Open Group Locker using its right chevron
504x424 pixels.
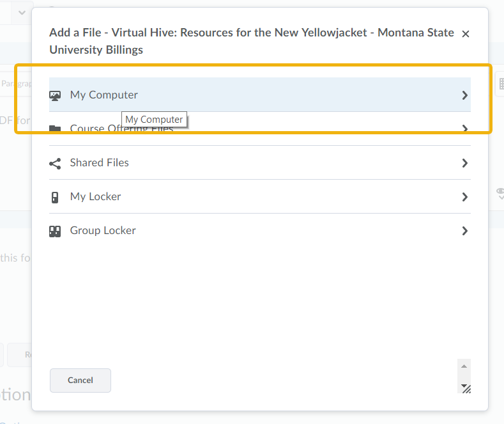coord(464,231)
